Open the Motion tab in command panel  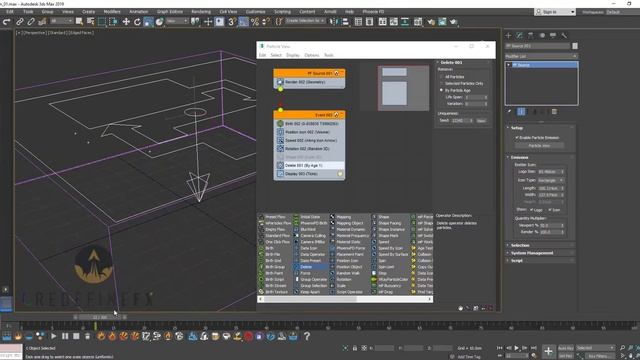(542, 36)
